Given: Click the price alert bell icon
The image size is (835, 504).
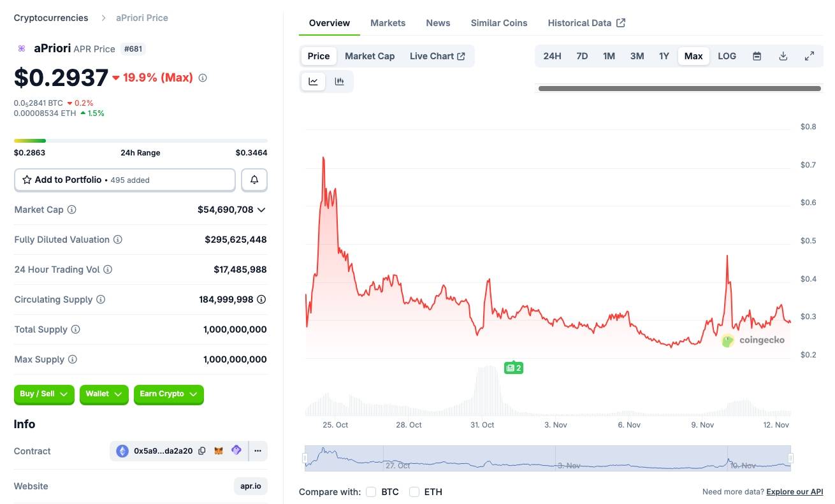Looking at the screenshot, I should 254,180.
